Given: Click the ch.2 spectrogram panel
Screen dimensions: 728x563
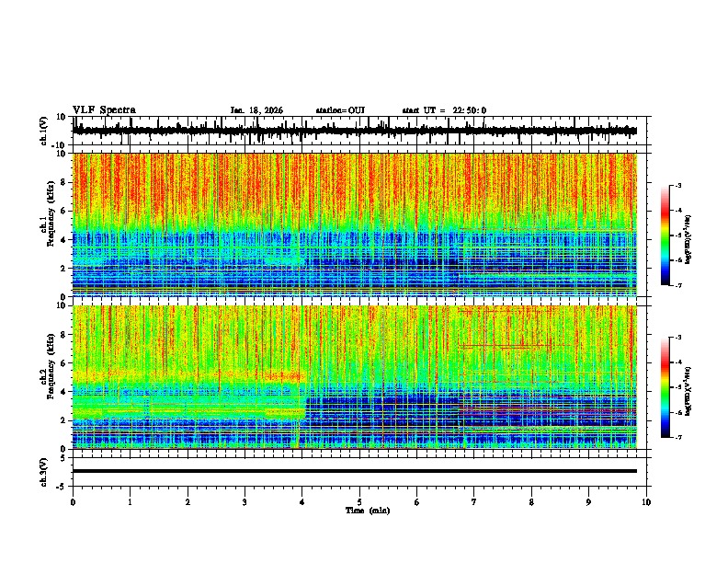Looking at the screenshot, I should pyautogui.click(x=355, y=377).
